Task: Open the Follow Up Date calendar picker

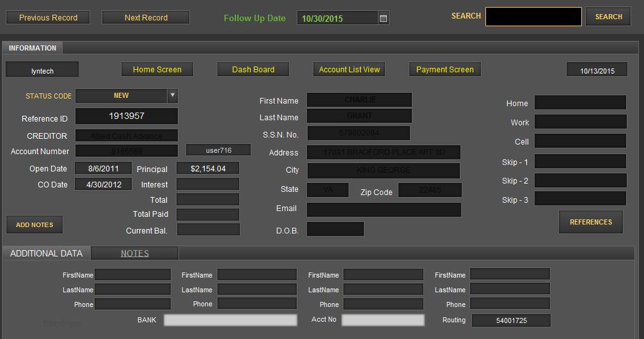Action: pyautogui.click(x=383, y=19)
